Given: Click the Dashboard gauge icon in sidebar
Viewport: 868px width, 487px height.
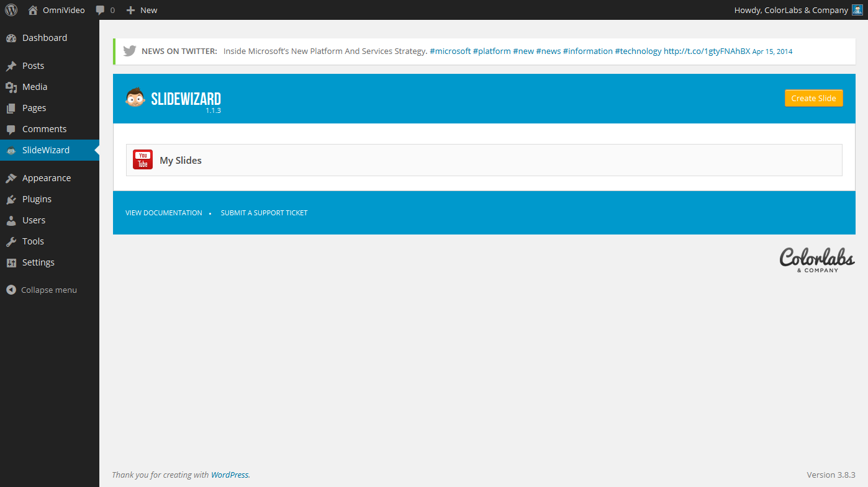Looking at the screenshot, I should (11, 38).
